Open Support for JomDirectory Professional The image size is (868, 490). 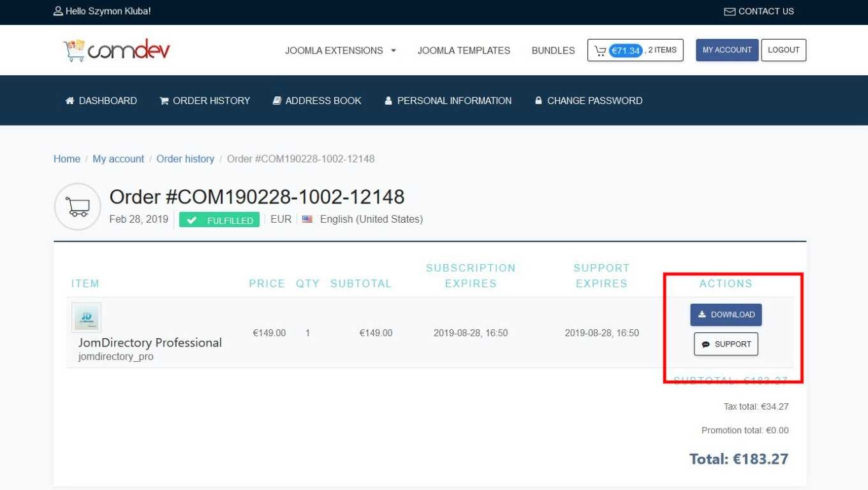pyautogui.click(x=726, y=345)
